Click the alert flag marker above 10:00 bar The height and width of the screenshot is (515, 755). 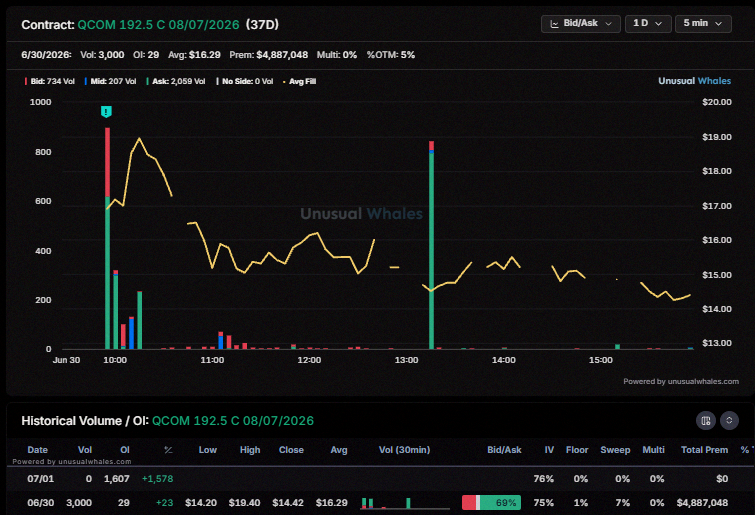tap(106, 112)
